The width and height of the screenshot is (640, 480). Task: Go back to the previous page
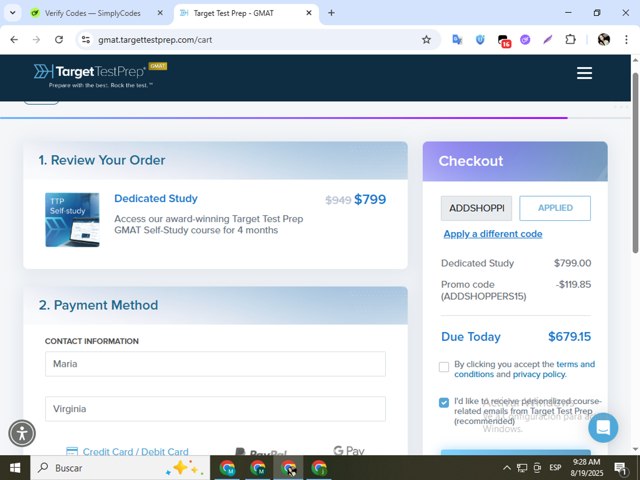pos(14,40)
